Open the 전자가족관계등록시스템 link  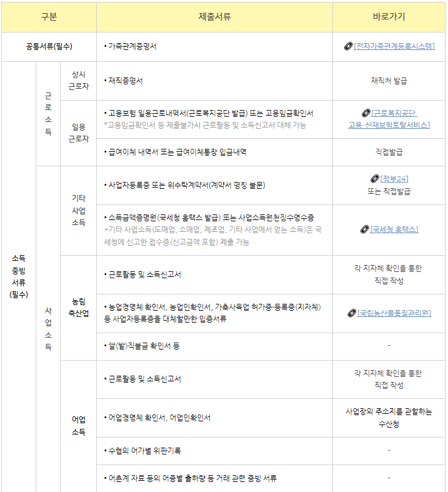pyautogui.click(x=394, y=46)
